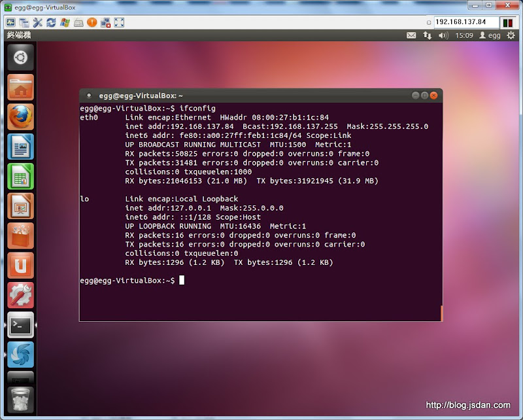
Task: Click the orange exclamation toolbar icon
Action: tap(92, 22)
